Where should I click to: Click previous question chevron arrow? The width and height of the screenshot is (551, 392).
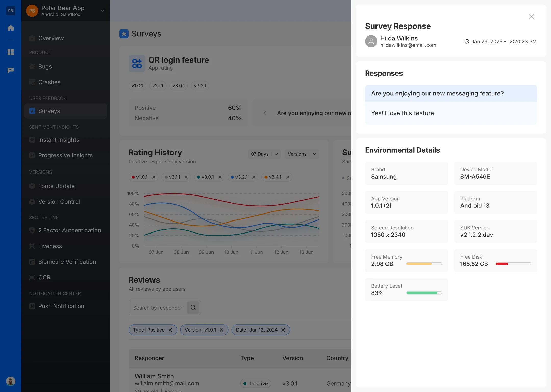(x=265, y=113)
